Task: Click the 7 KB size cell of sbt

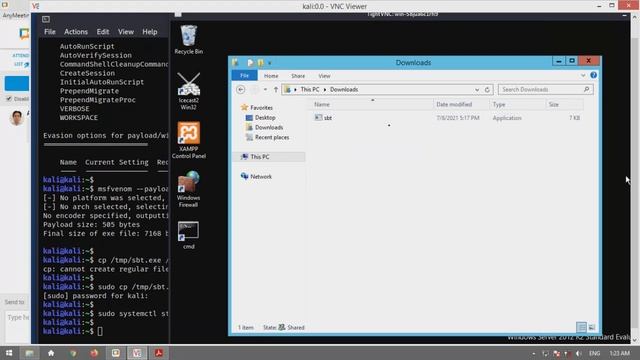Action: [574, 118]
